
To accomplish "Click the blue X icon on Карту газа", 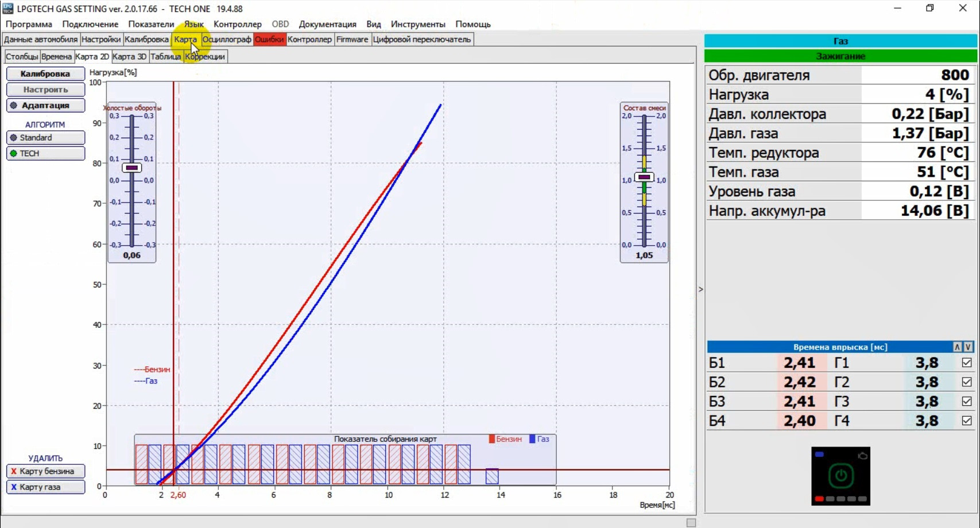I will click(14, 487).
